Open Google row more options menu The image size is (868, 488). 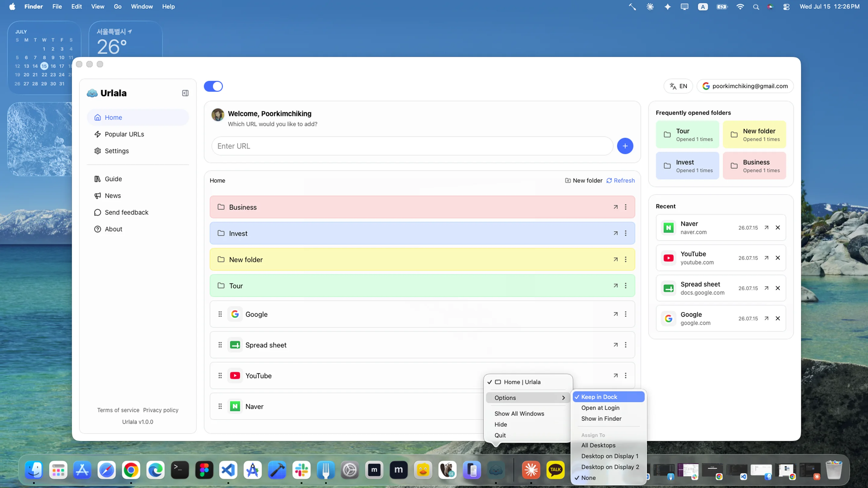pyautogui.click(x=625, y=314)
